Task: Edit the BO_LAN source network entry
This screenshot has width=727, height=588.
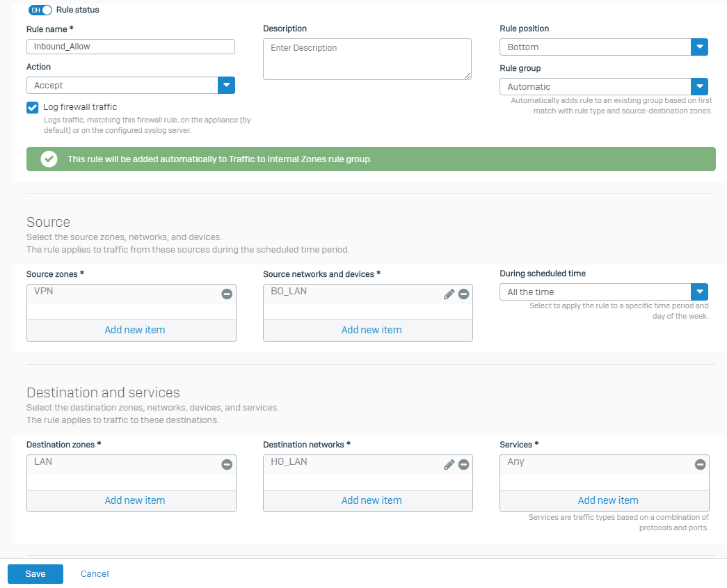Action: (x=449, y=294)
